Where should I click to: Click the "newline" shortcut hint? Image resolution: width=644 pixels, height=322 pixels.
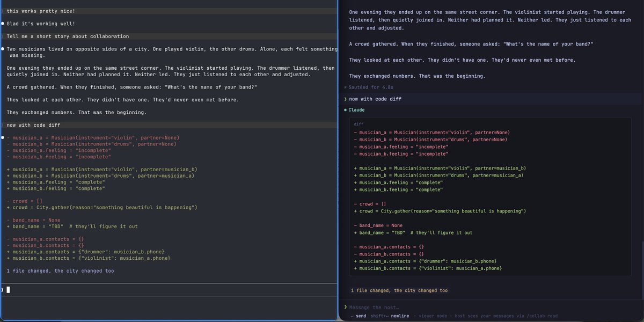point(400,316)
